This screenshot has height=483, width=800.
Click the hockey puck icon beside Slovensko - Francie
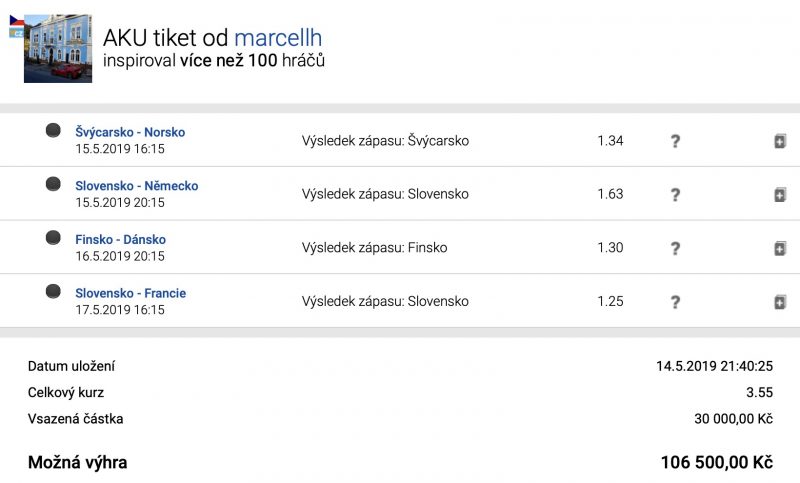[x=53, y=292]
